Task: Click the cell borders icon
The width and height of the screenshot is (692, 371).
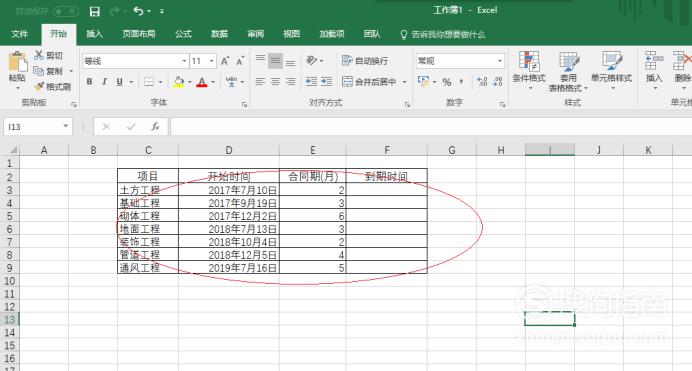Action: pos(149,82)
